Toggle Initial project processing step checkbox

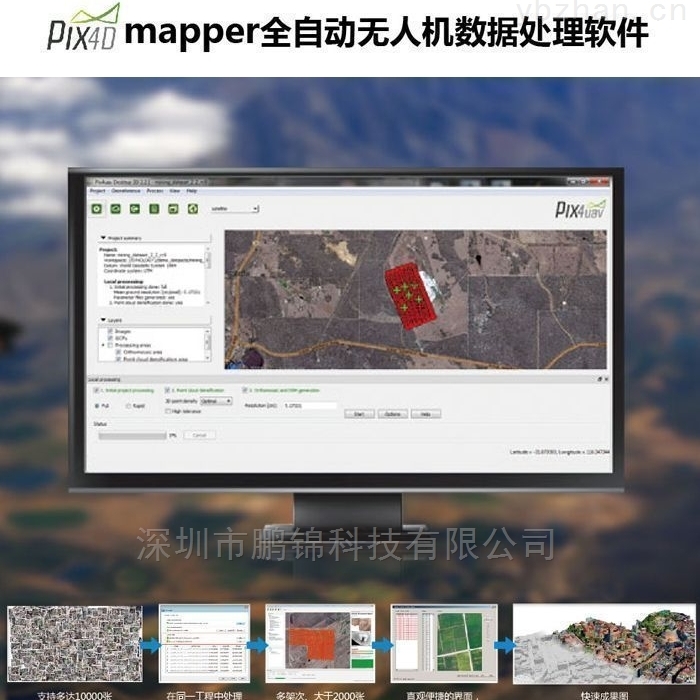(96, 390)
